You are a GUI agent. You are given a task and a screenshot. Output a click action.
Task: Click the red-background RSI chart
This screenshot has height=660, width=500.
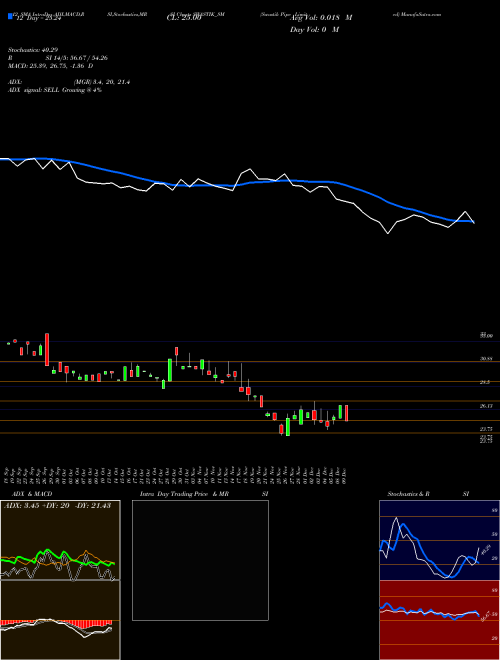tap(439, 620)
